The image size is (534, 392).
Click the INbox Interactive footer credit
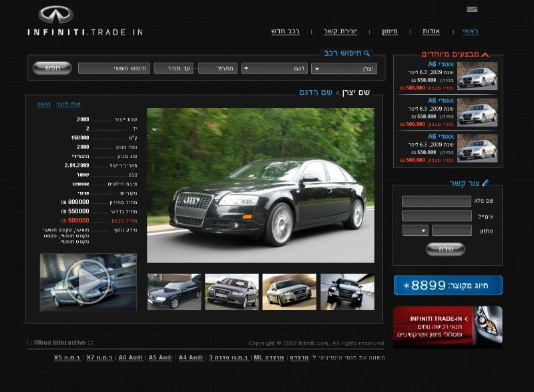[60, 343]
